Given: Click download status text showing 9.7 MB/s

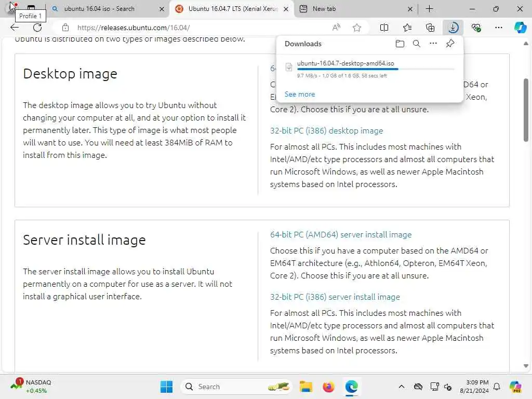Looking at the screenshot, I should pos(342,76).
